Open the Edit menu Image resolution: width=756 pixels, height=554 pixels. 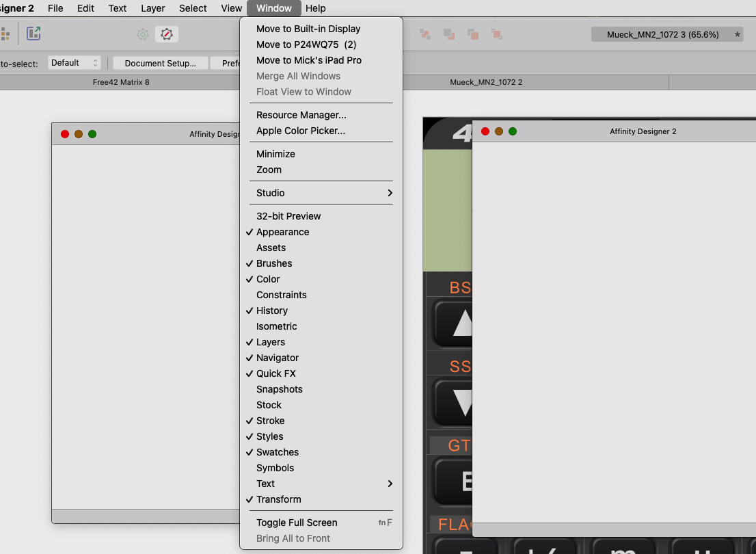[x=86, y=8]
